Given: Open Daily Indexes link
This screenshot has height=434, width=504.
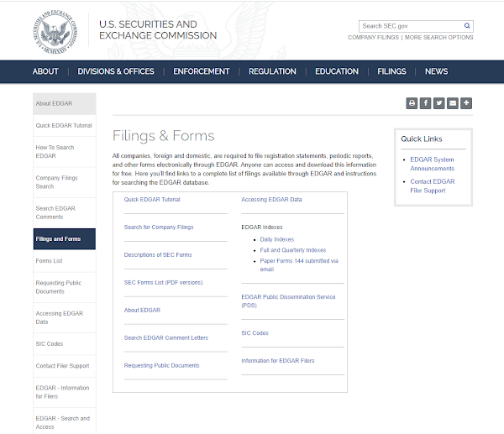Looking at the screenshot, I should 276,239.
